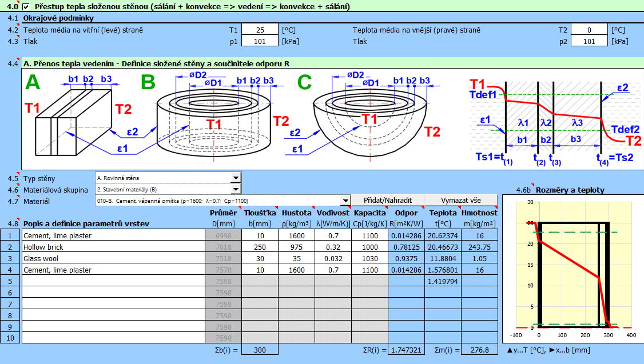Select the Rozměry a teploty chart
The image size is (644, 364).
pyautogui.click(x=572, y=269)
